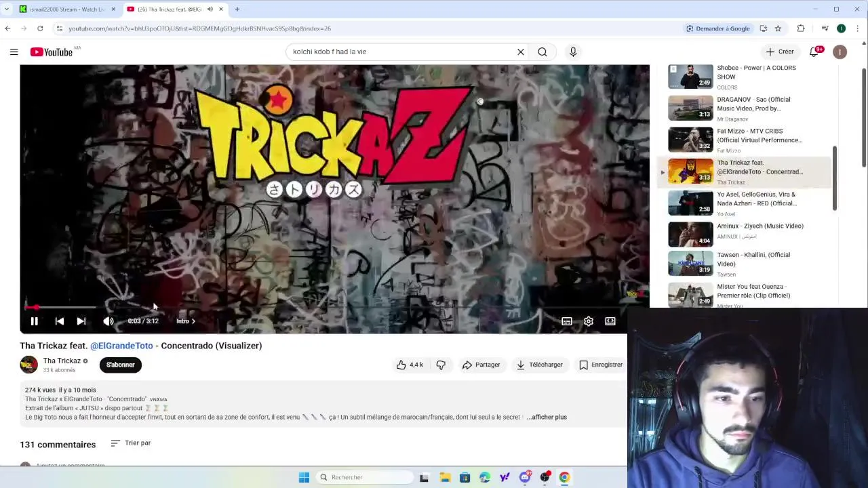Expand the Intro chapter list
Viewport: 868px width, 488px height.
[x=186, y=321]
